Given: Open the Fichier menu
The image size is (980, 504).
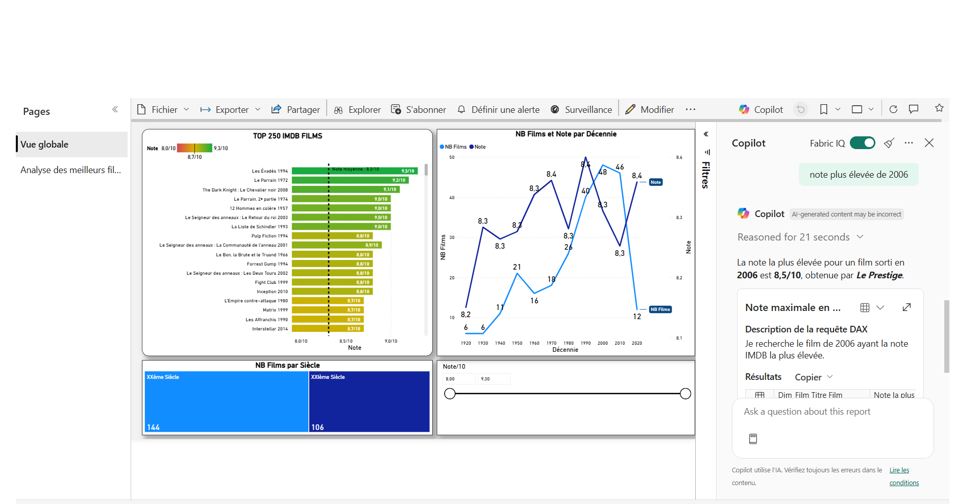Looking at the screenshot, I should [x=164, y=109].
